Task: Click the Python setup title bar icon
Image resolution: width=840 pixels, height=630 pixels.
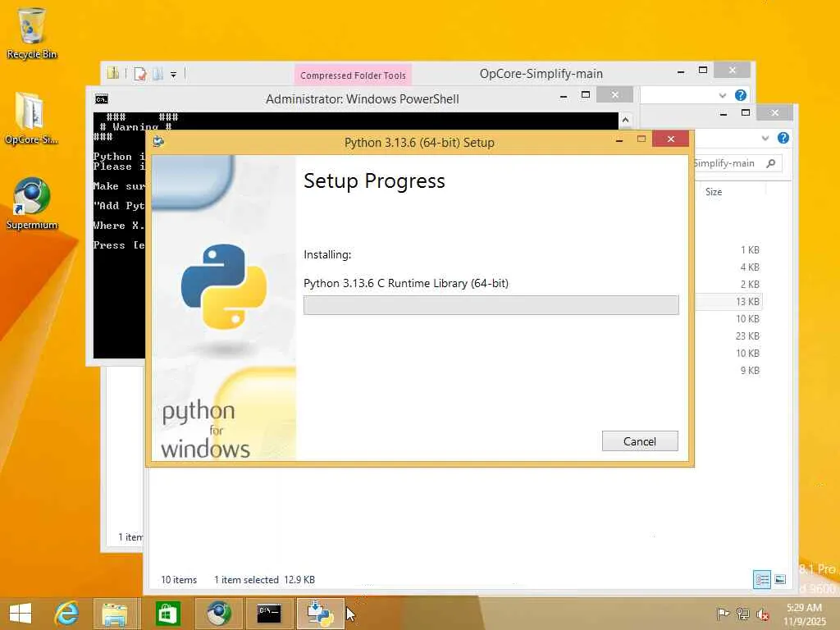Action: point(158,142)
